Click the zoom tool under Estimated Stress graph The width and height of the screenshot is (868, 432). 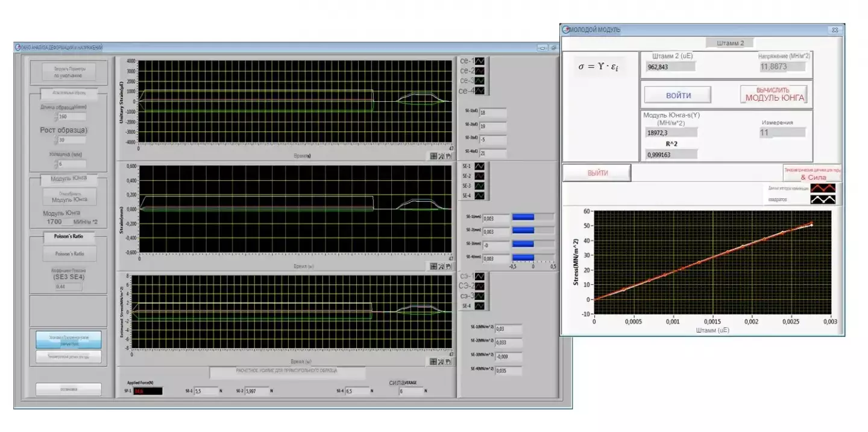click(x=441, y=362)
